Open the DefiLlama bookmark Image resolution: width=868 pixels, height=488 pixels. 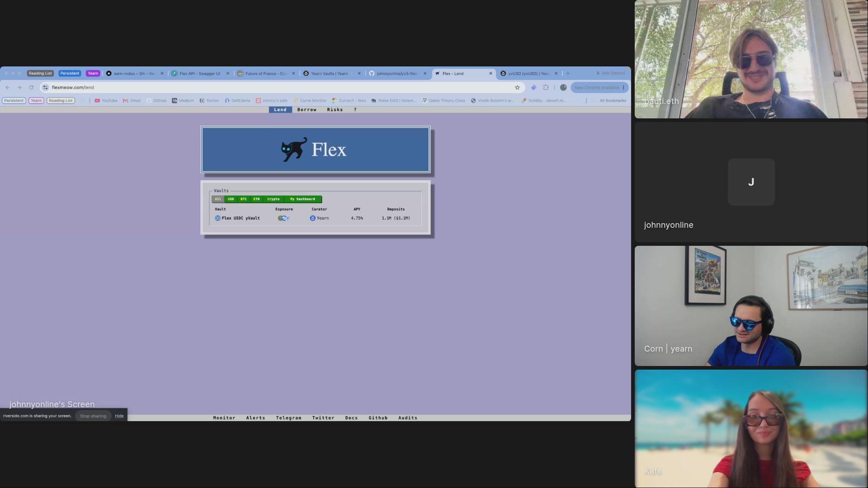(x=237, y=101)
